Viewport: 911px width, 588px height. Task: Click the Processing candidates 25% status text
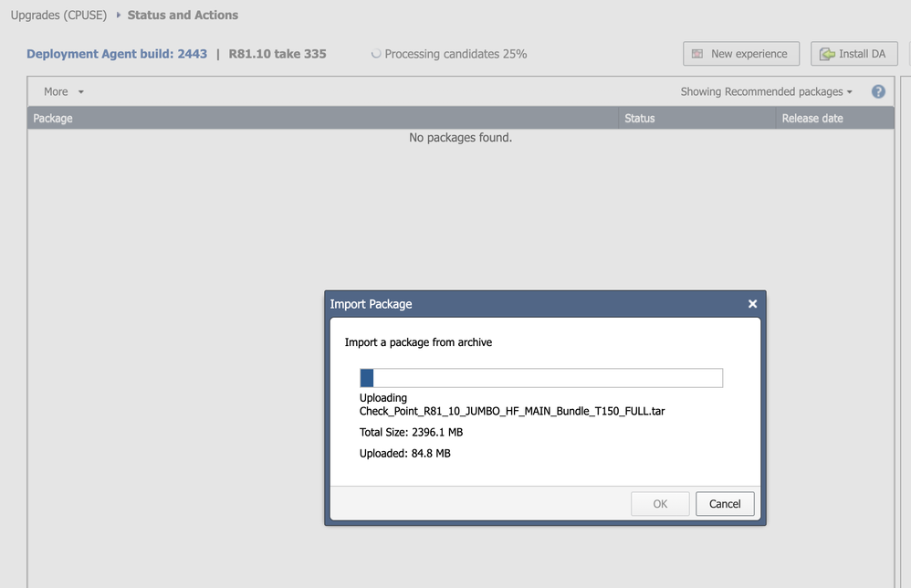tap(455, 54)
